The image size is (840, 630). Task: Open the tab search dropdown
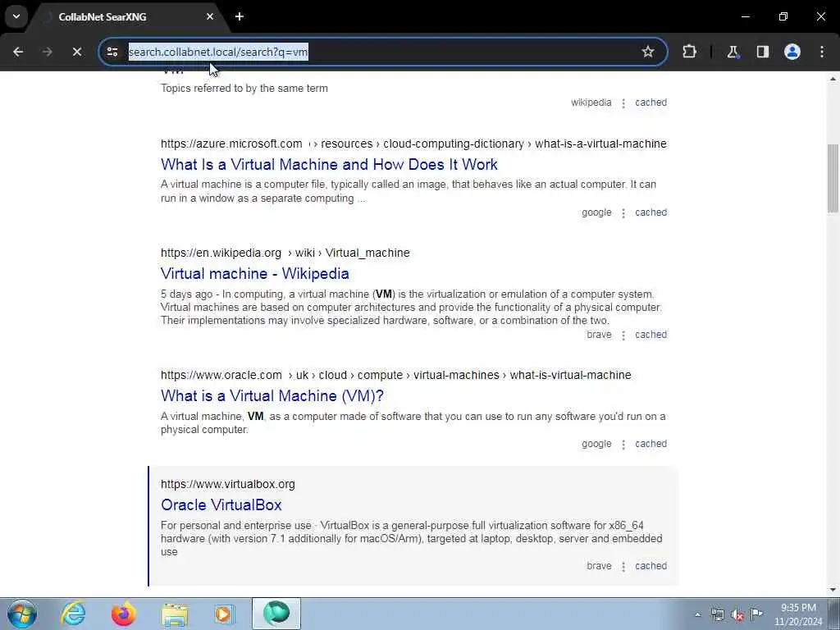[x=16, y=16]
